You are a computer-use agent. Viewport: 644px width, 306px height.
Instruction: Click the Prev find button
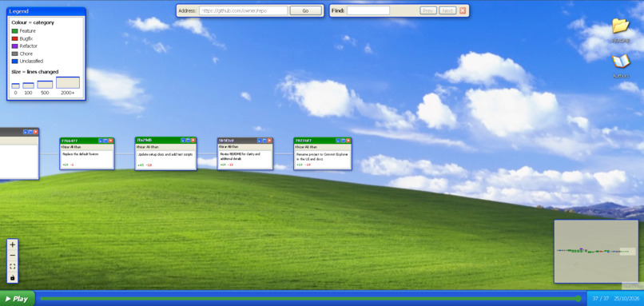[428, 10]
